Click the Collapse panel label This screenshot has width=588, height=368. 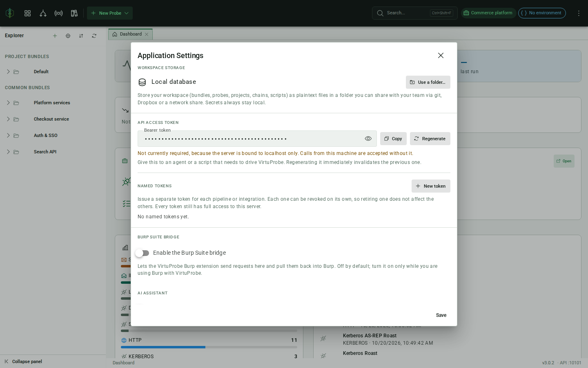pyautogui.click(x=27, y=361)
